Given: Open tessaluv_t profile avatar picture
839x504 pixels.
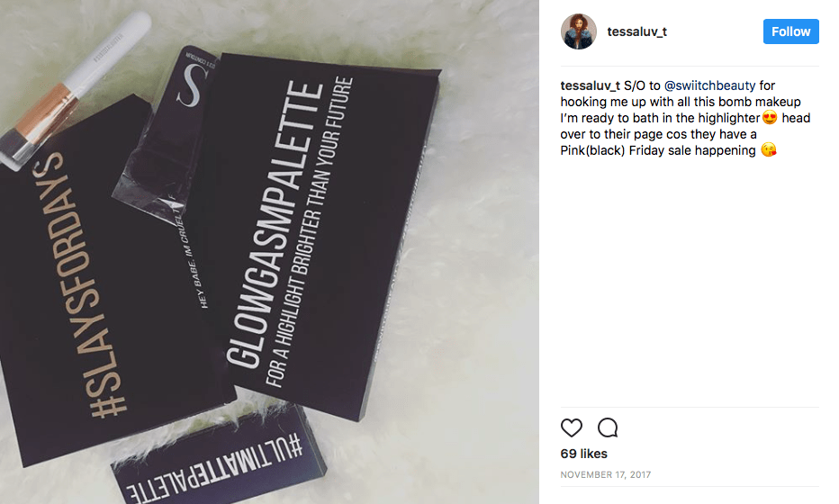Looking at the screenshot, I should click(579, 31).
